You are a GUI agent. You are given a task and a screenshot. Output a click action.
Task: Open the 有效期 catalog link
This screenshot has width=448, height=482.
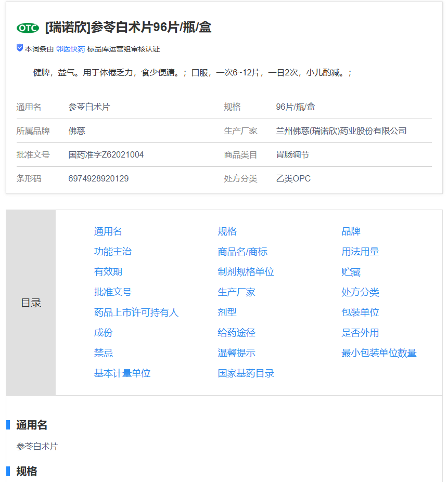(108, 272)
